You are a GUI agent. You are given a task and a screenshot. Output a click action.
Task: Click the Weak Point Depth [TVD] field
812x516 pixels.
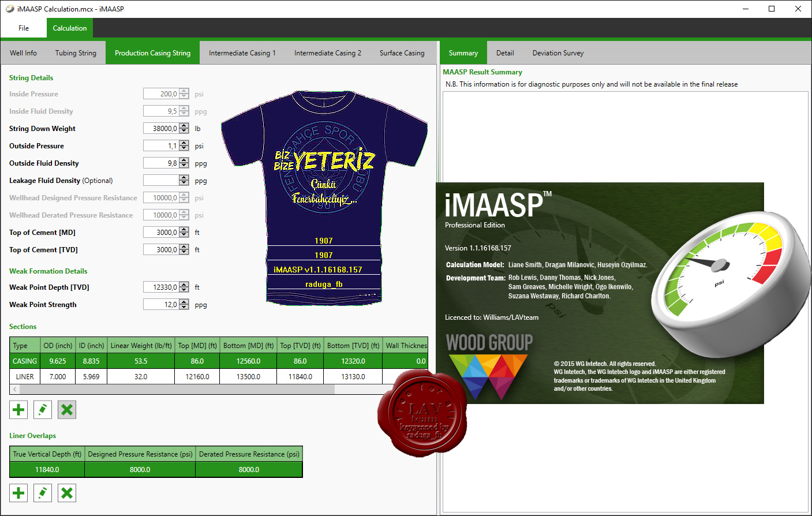[x=161, y=287]
